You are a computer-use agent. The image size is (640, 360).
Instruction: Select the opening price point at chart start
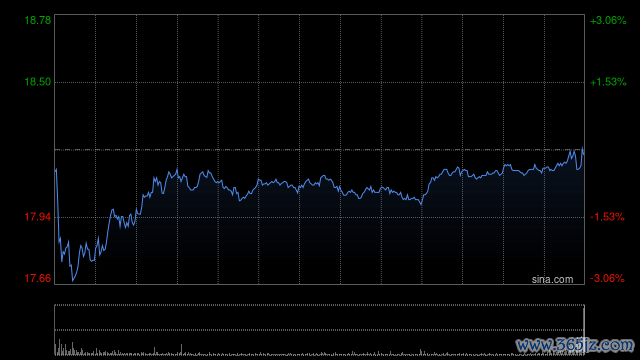click(56, 169)
